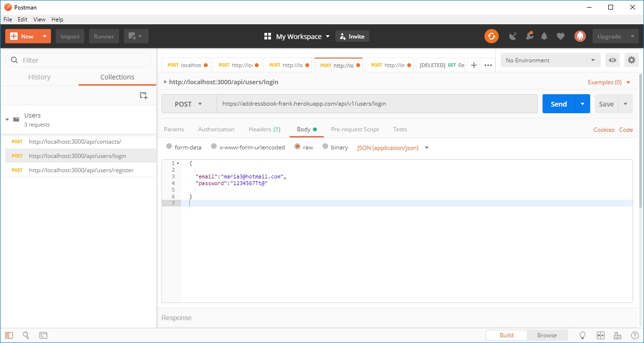644x343 pixels.
Task: Collapse the Users collection tree
Action: pos(7,119)
